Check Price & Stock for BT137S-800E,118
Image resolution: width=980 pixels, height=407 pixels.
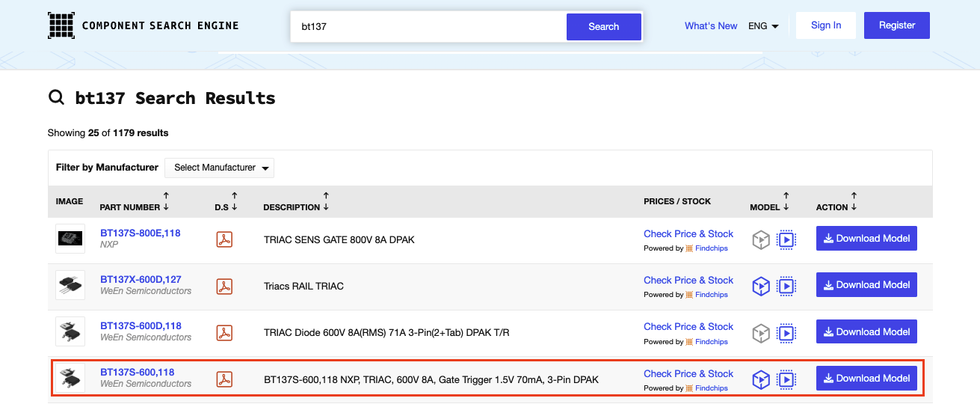(x=688, y=233)
